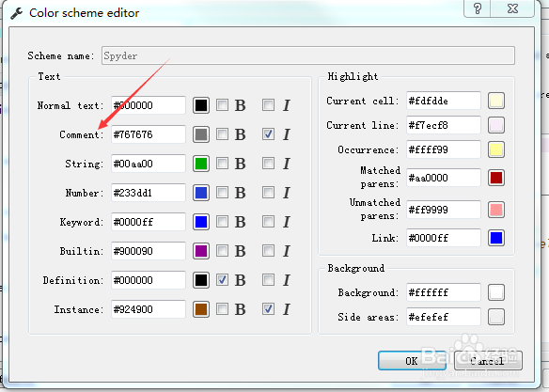Close the Color scheme editor dialog
Image resolution: width=549 pixels, height=392 pixels.
pyautogui.click(x=512, y=8)
